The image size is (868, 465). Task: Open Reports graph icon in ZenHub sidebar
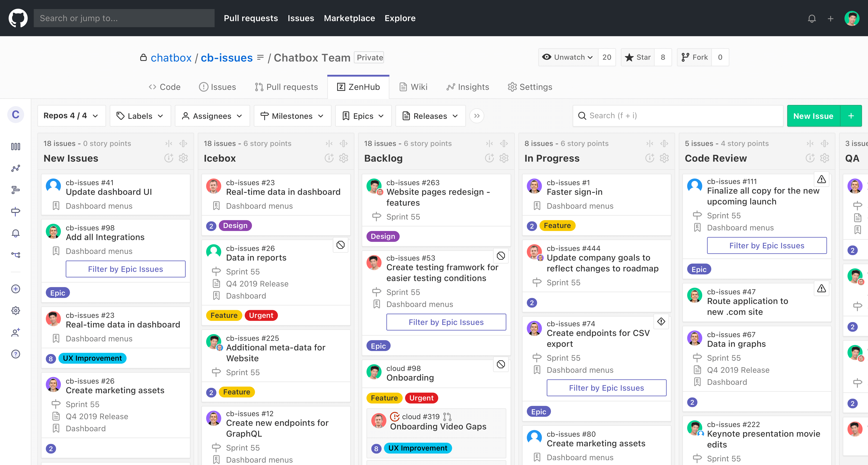pyautogui.click(x=16, y=168)
